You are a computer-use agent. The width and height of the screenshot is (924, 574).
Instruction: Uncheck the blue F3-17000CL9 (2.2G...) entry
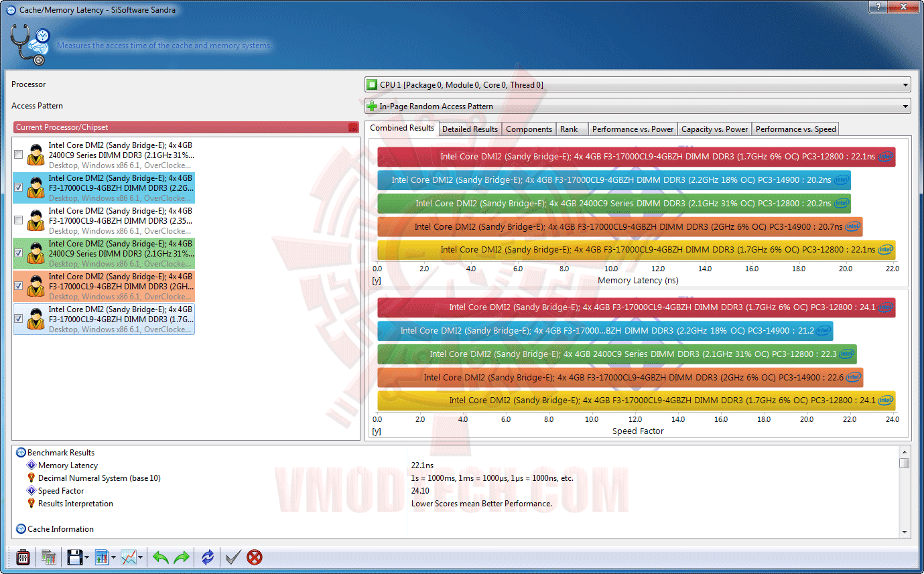pos(19,188)
